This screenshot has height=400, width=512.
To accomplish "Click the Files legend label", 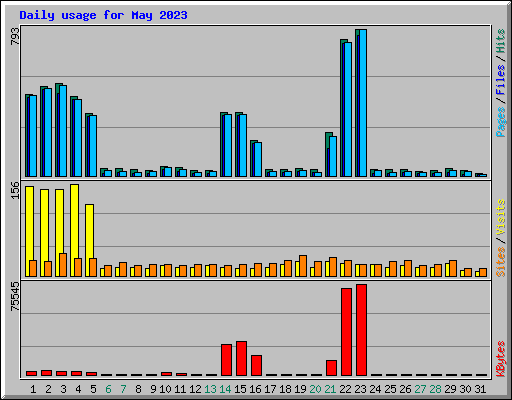I will coord(500,80).
